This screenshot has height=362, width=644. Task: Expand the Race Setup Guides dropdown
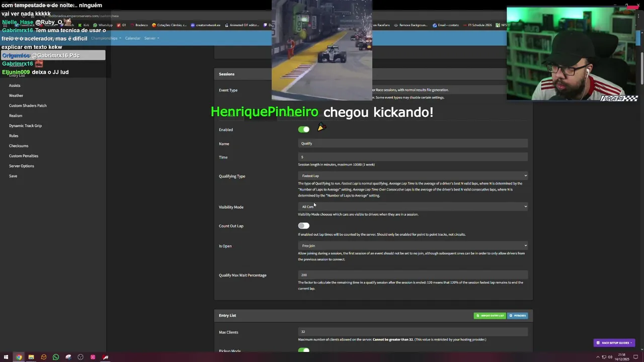point(614,343)
